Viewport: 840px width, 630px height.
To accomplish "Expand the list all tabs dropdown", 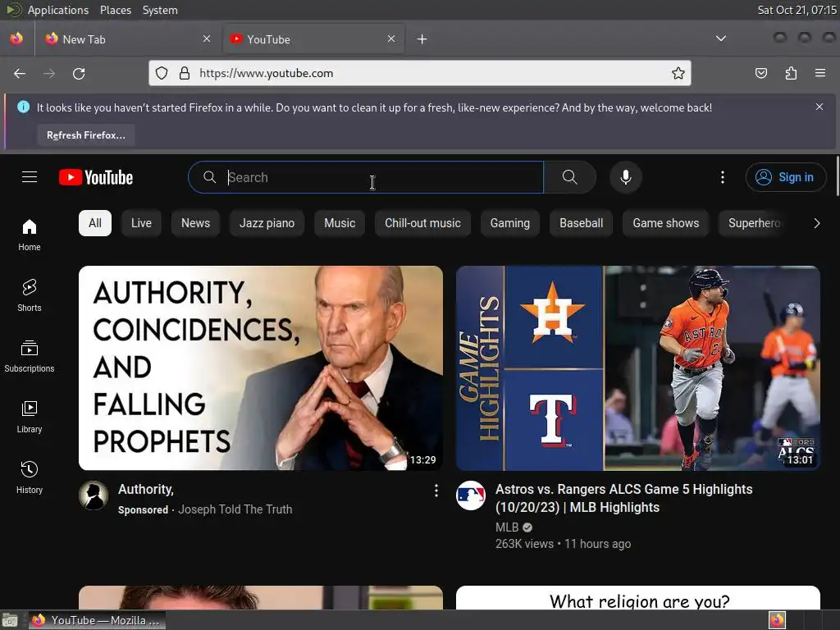I will 721,39.
